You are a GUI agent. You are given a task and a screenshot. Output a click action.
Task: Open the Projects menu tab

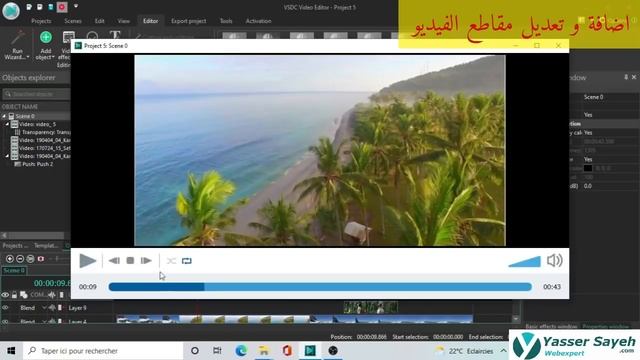41,21
